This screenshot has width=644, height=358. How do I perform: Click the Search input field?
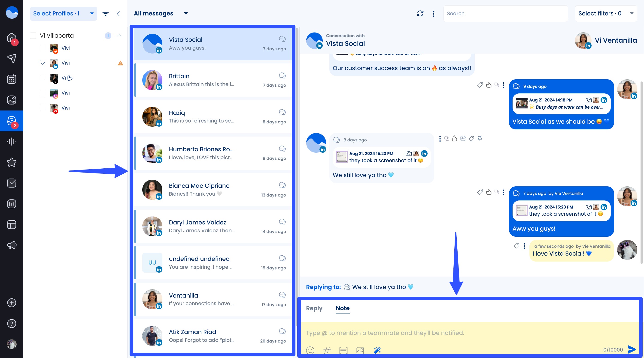pos(505,13)
